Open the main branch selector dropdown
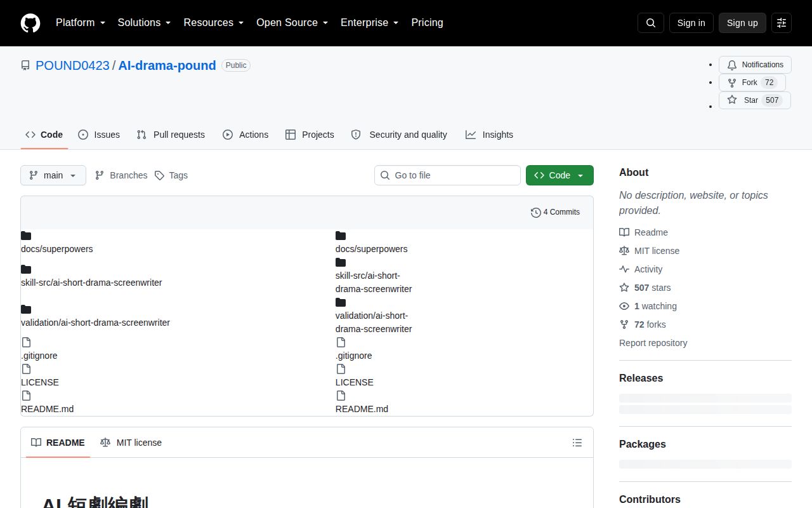 tap(53, 175)
